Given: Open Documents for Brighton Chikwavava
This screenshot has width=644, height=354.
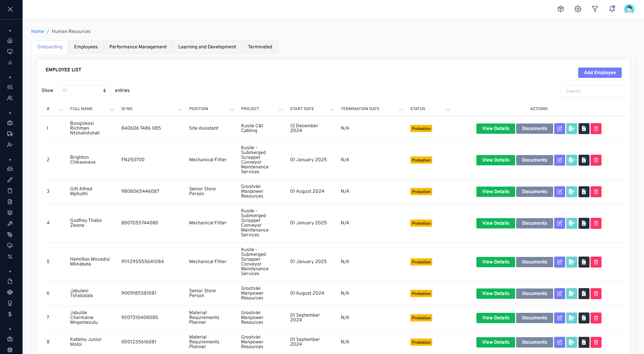Looking at the screenshot, I should [535, 160].
